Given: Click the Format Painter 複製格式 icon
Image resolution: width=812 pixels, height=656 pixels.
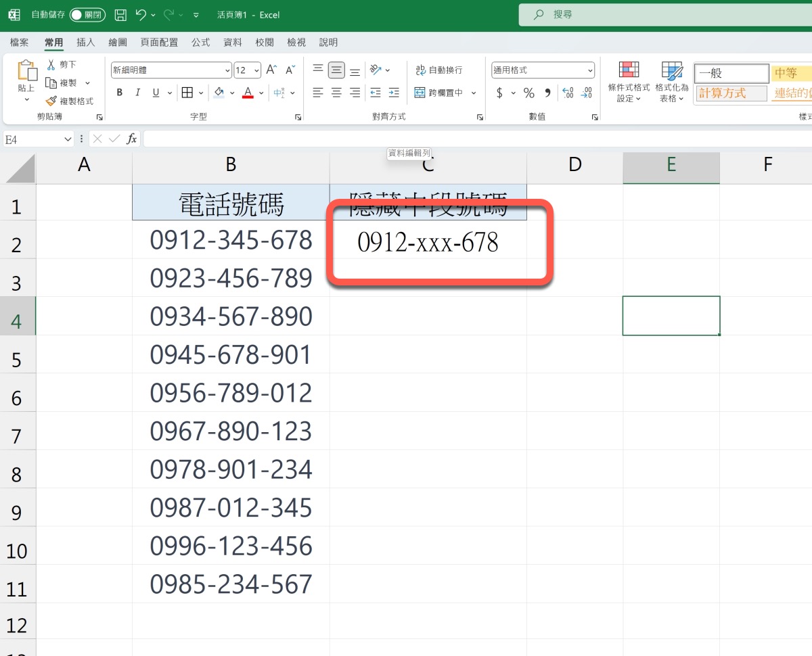Looking at the screenshot, I should pyautogui.click(x=51, y=101).
